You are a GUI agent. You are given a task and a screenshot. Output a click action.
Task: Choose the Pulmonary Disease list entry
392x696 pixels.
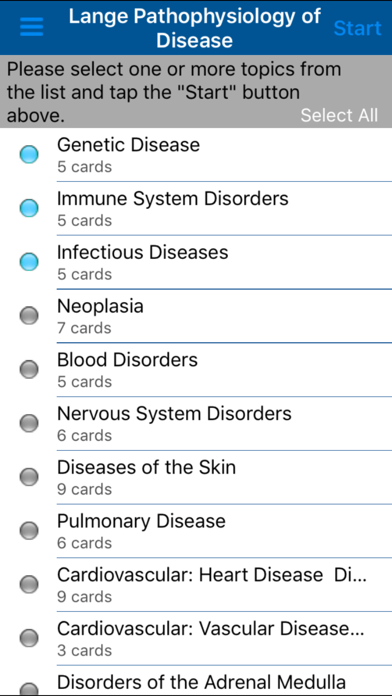pos(196,530)
